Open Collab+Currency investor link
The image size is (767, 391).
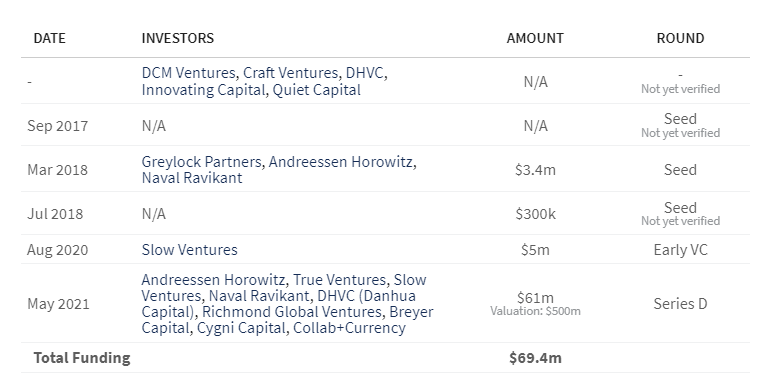(x=349, y=328)
